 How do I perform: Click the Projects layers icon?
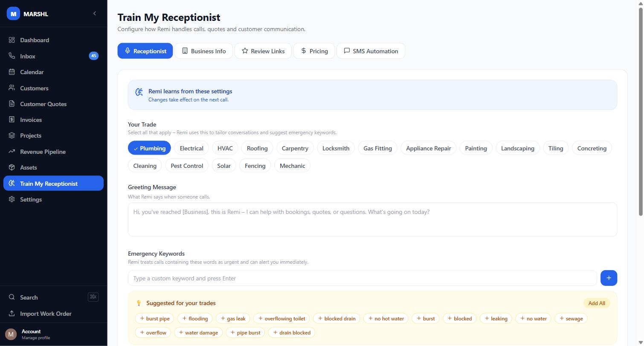(12, 136)
